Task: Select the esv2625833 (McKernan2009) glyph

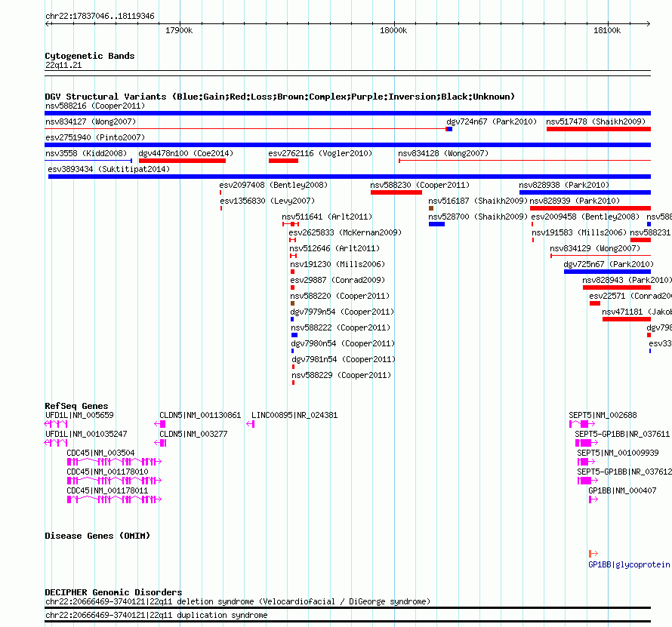Action: [293, 240]
